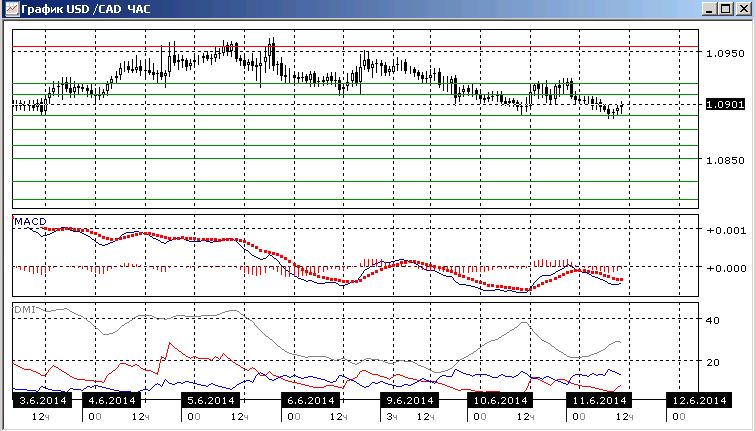Click the 1.0850 price axis label
This screenshot has width=756, height=431.
[725, 161]
